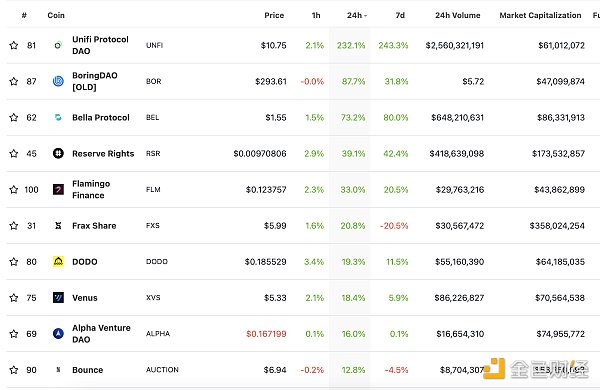
Task: Sort table by 24h Volume header
Action: click(458, 15)
